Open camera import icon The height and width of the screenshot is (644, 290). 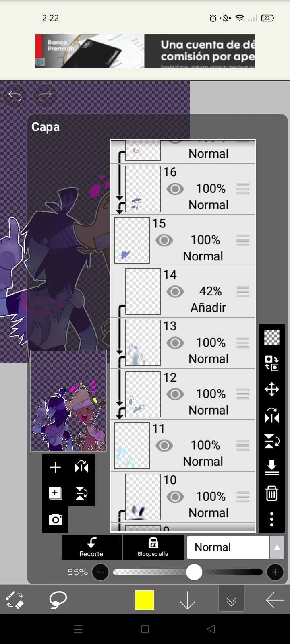tap(55, 520)
